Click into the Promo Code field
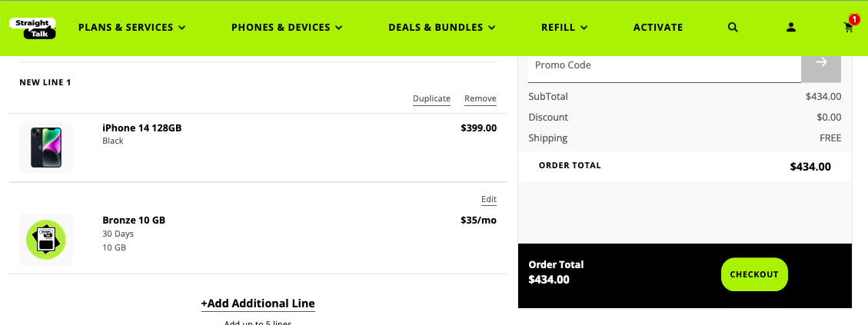 click(x=664, y=65)
